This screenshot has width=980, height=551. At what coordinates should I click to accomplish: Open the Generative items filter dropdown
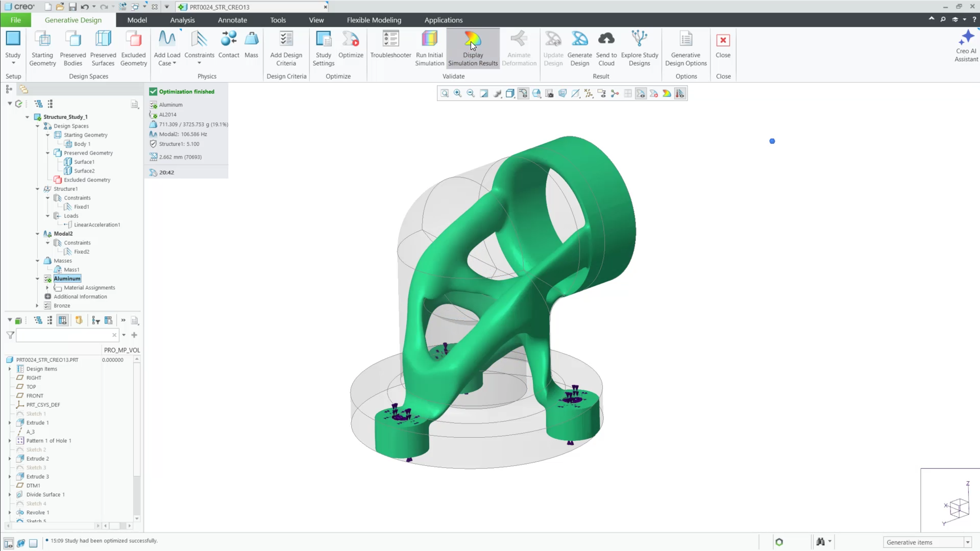pyautogui.click(x=968, y=542)
